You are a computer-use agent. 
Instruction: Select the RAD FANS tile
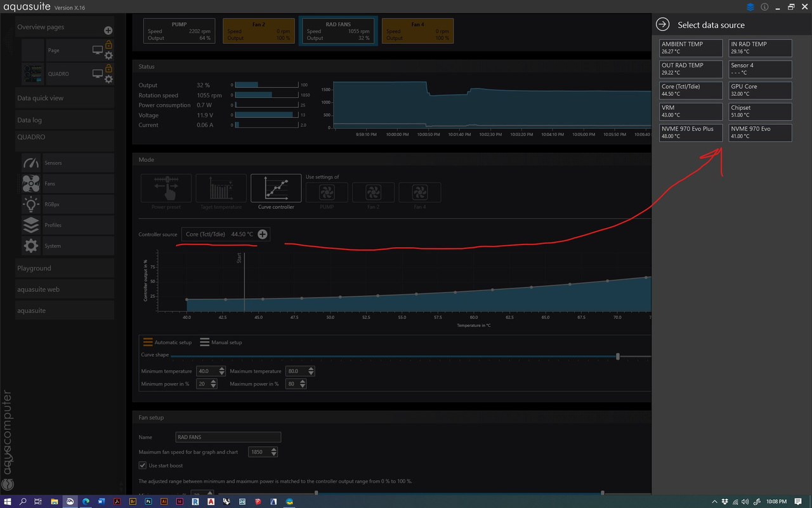pyautogui.click(x=338, y=31)
